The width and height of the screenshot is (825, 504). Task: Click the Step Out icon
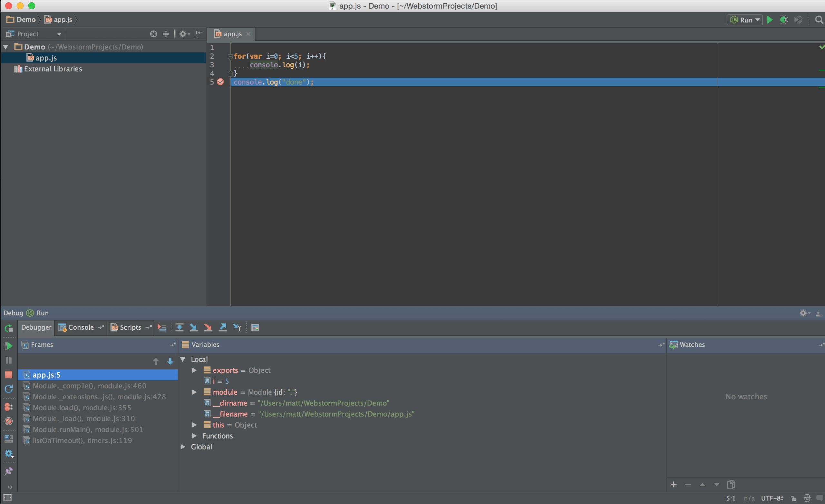tap(223, 327)
